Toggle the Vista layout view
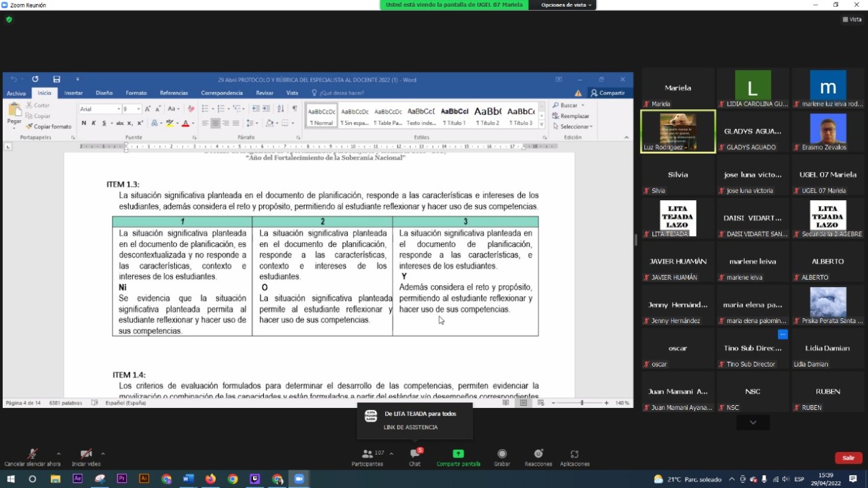Image resolution: width=868 pixels, height=488 pixels. tap(852, 20)
